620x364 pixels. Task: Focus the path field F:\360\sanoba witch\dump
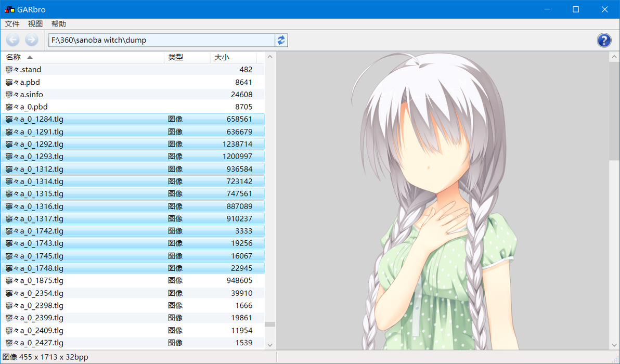click(x=161, y=40)
